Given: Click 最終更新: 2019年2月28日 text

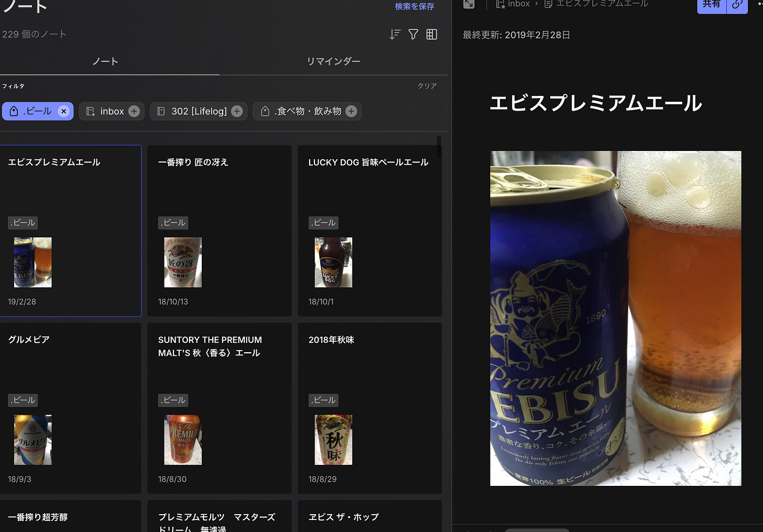Looking at the screenshot, I should pos(516,35).
